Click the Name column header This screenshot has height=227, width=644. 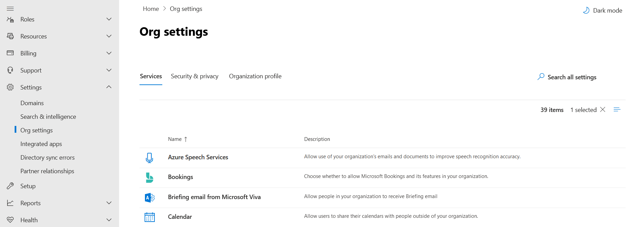point(175,139)
